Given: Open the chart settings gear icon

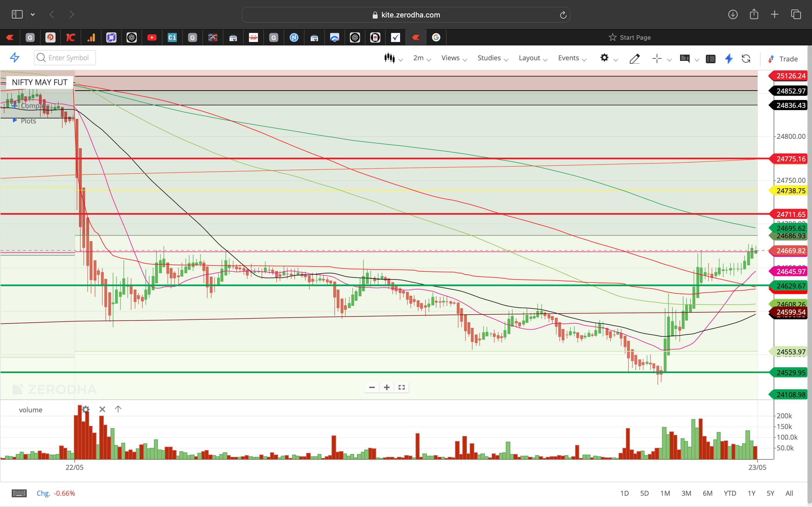Looking at the screenshot, I should 605,58.
